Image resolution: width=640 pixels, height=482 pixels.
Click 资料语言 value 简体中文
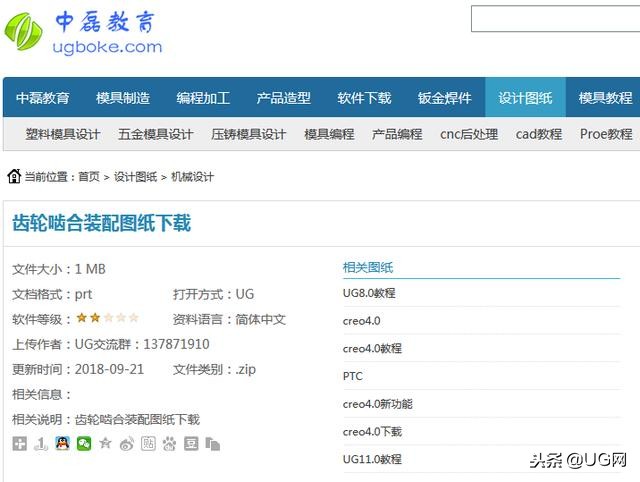pos(260,320)
